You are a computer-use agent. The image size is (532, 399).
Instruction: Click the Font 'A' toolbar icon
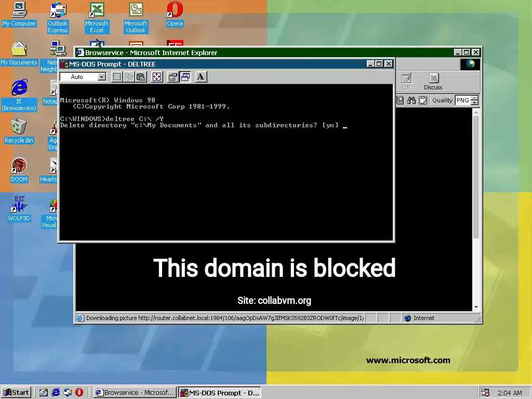[x=201, y=77]
